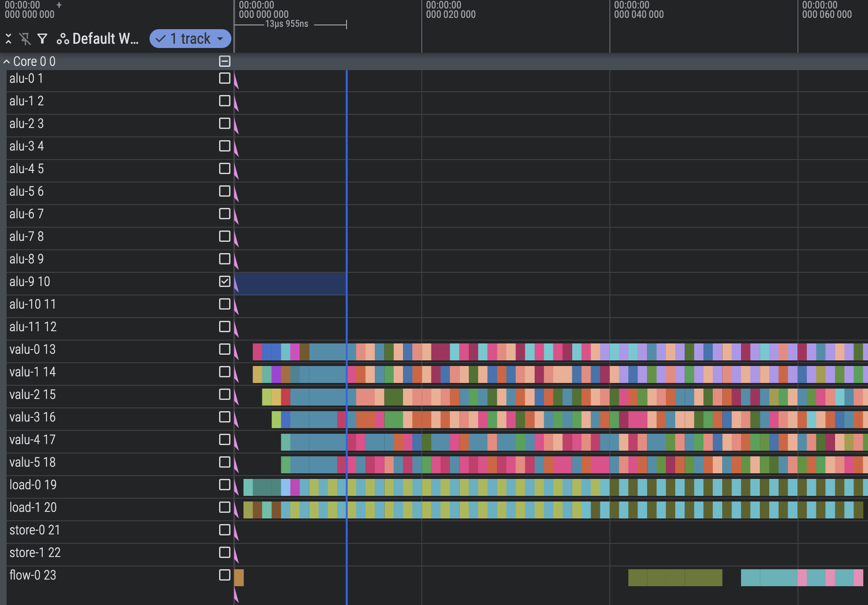The height and width of the screenshot is (605, 868).
Task: Open the 1 track dropdown
Action: 190,39
